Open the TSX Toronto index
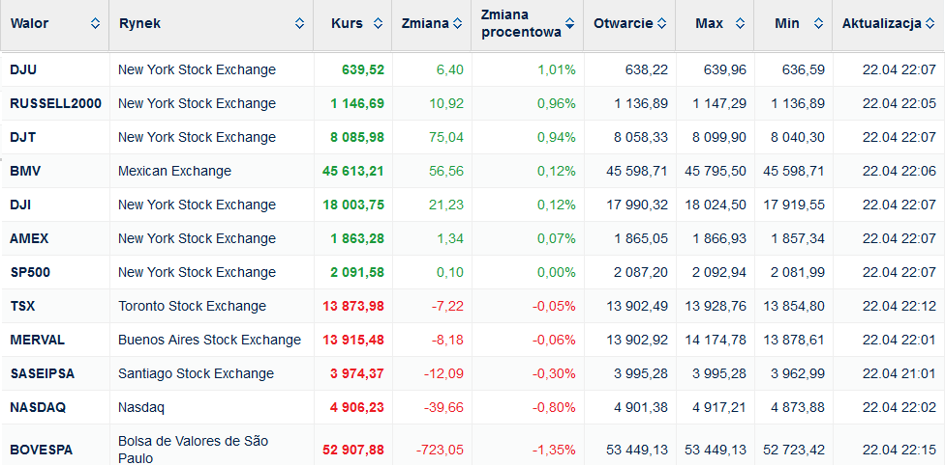 [23, 307]
